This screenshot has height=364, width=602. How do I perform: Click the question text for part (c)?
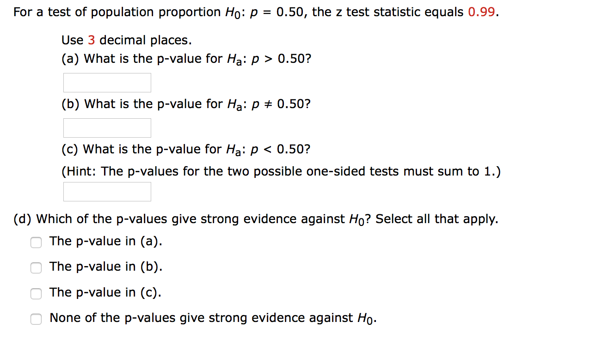pos(185,149)
